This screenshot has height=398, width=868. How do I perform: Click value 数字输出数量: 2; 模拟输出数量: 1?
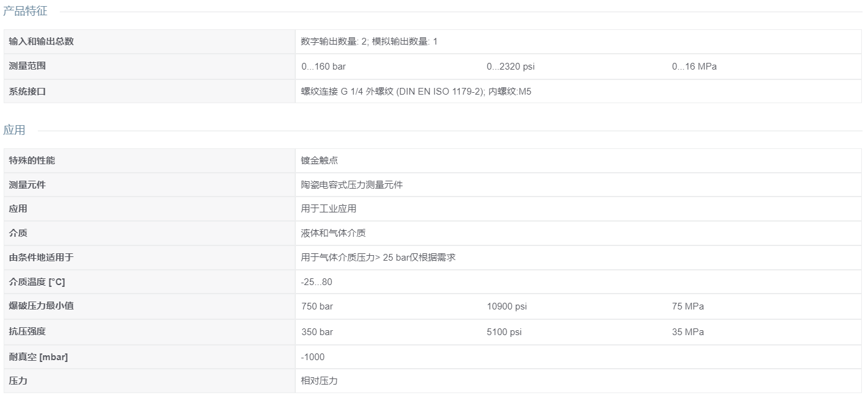coord(369,42)
